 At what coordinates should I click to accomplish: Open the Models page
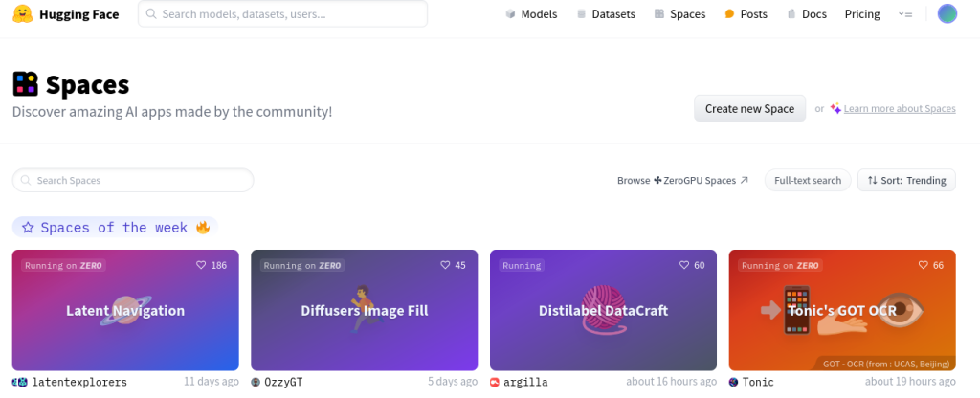point(531,13)
